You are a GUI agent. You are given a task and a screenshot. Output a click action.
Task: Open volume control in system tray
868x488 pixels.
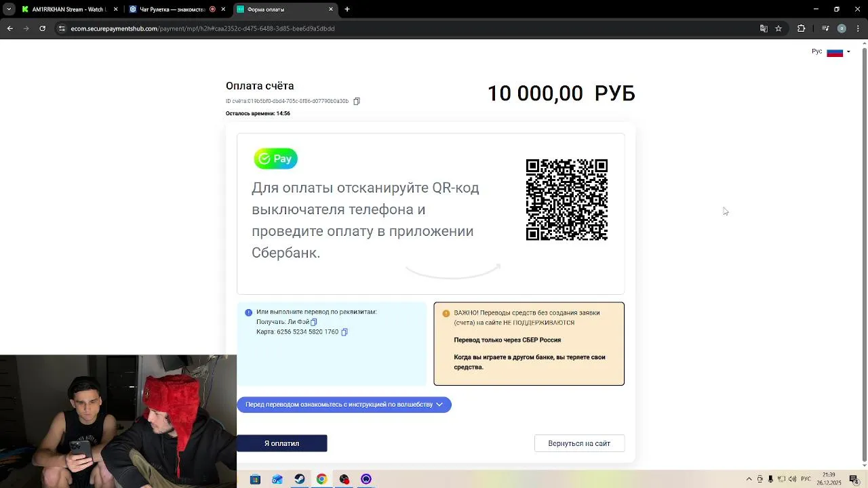792,479
